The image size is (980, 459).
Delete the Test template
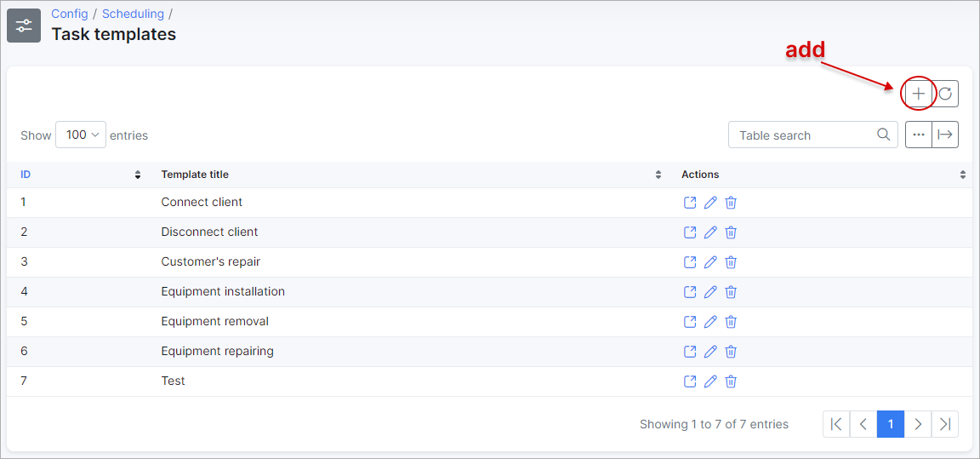pos(731,381)
